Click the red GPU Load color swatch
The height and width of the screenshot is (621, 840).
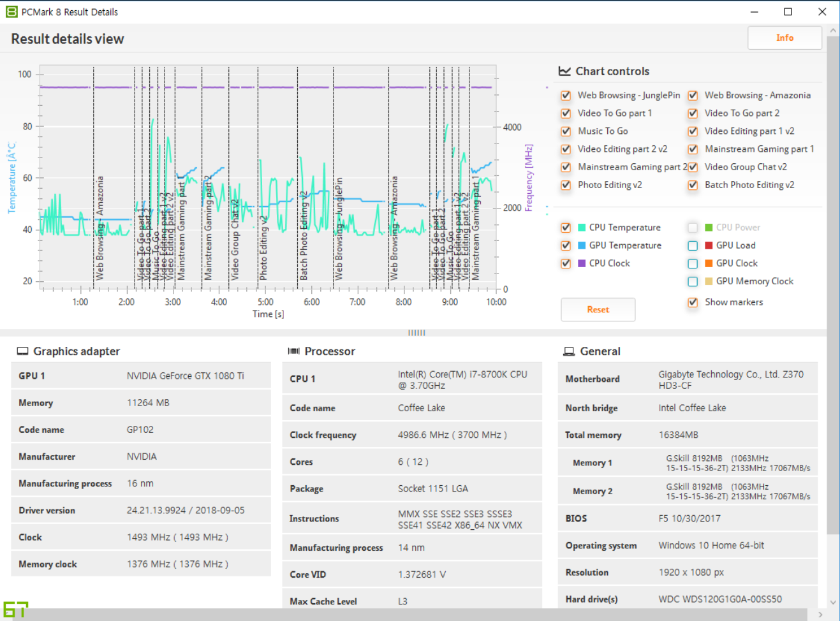(x=709, y=245)
